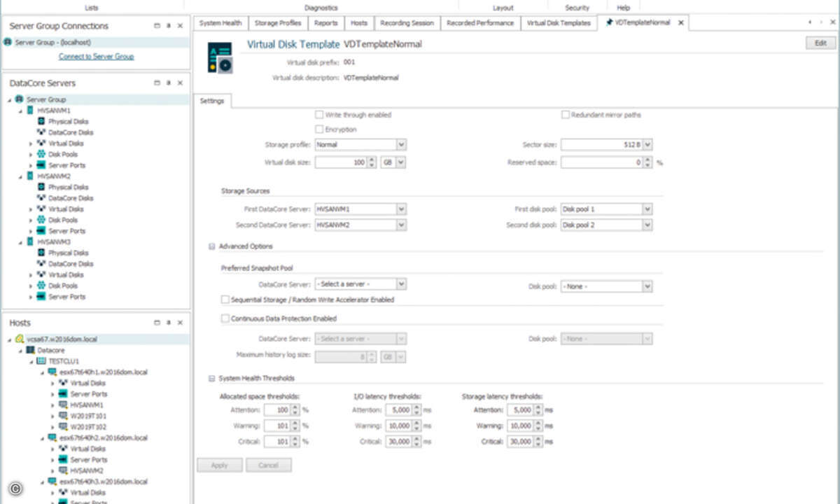Viewport: 840px width, 504px height.
Task: Enable Write through checkbox
Action: pos(319,115)
